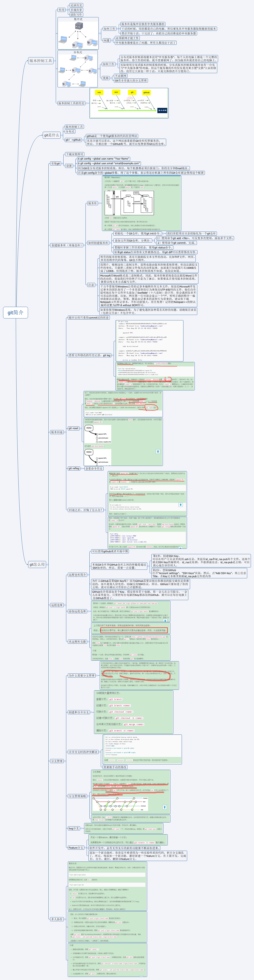Click the '添加远程仓库' node

click(x=77, y=611)
